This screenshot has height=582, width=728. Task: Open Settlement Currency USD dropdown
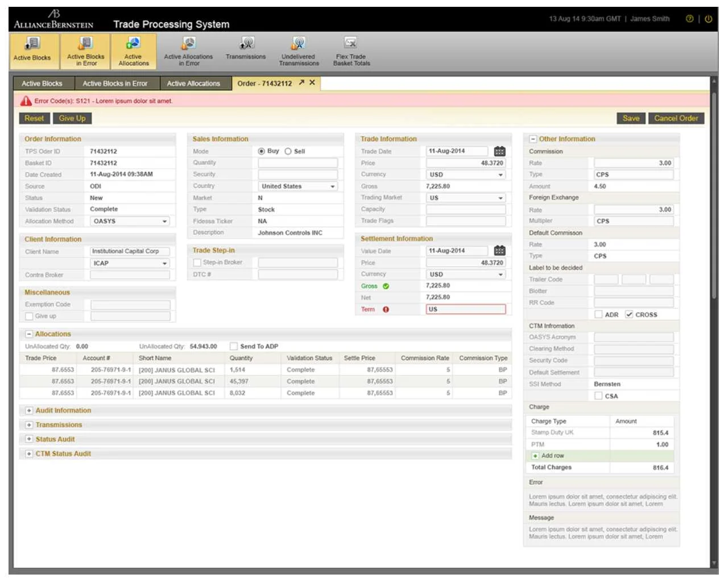466,274
